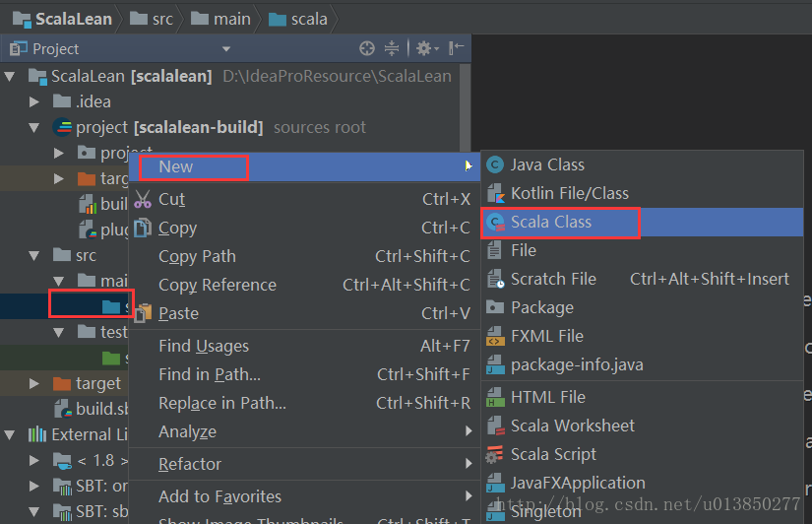Click the scala breadcrumb
This screenshot has width=812, height=524.
point(298,19)
